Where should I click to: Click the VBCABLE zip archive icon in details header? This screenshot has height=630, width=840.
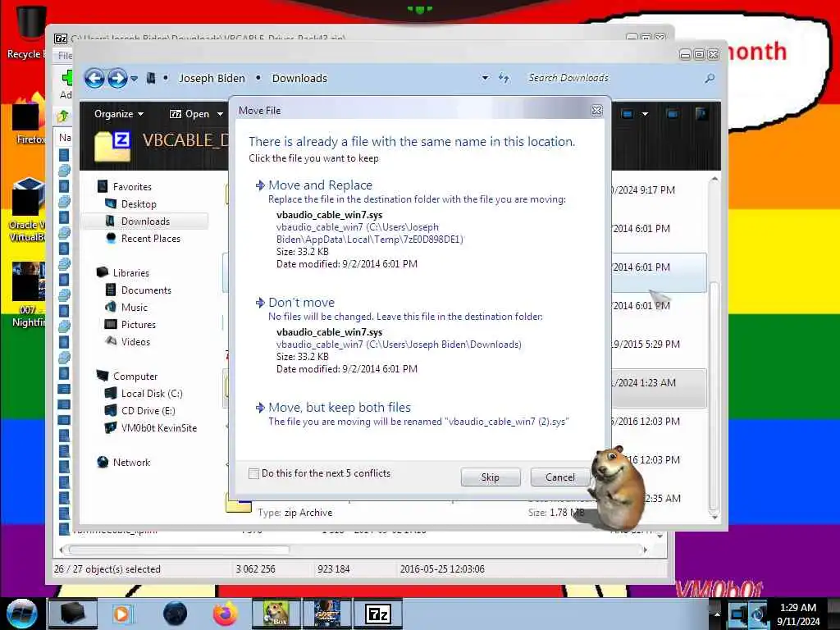point(112,146)
